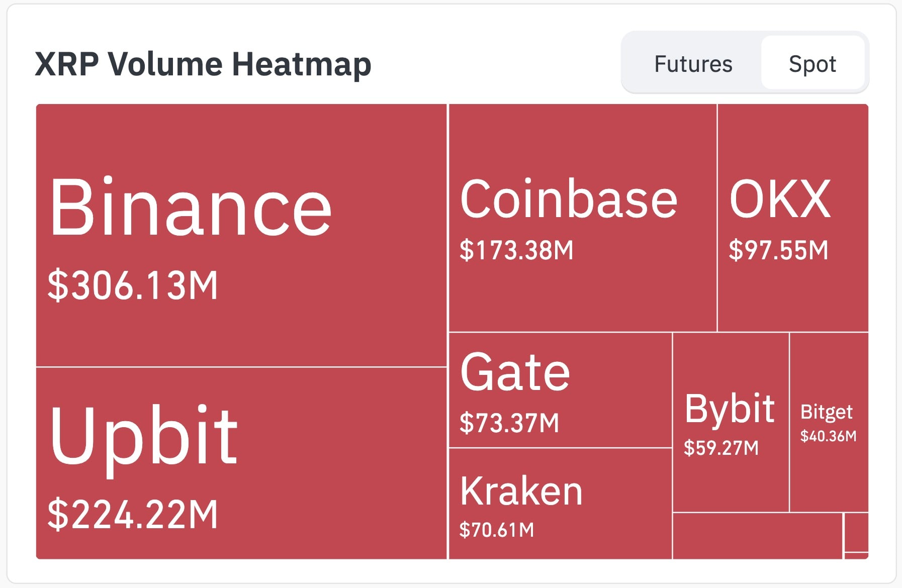This screenshot has width=902, height=588.
Task: Select the Upbit volume tile
Action: [x=241, y=463]
